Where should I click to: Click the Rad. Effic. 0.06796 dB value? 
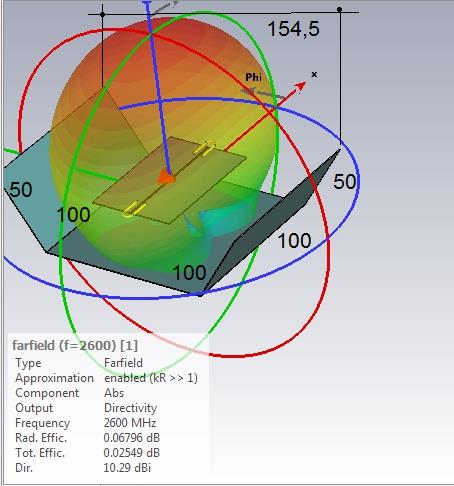click(x=131, y=438)
